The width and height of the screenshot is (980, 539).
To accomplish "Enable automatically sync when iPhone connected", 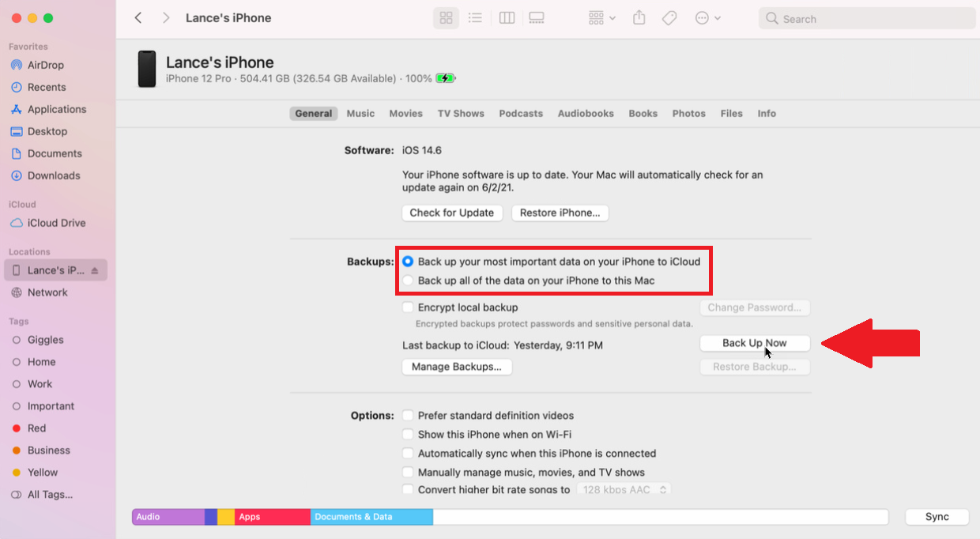I will tap(408, 453).
